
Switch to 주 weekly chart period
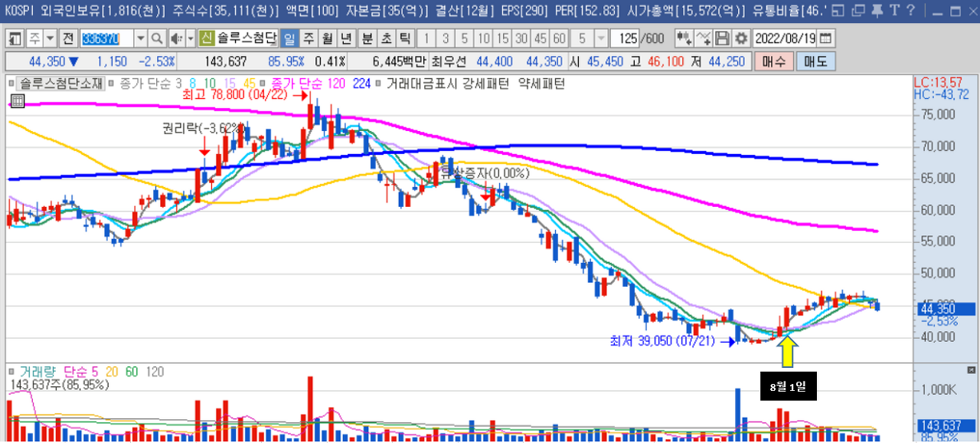(309, 38)
